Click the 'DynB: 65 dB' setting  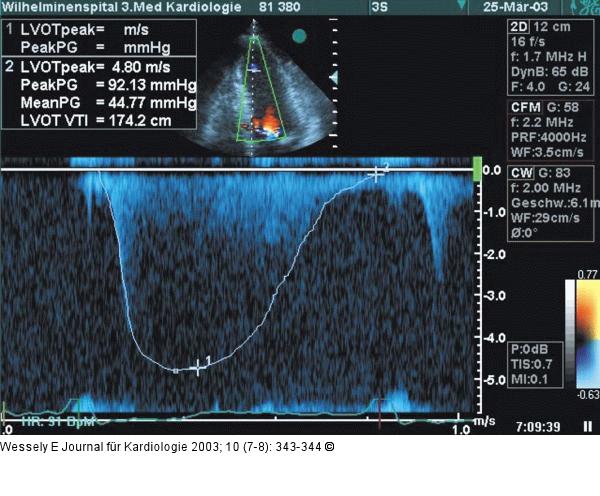549,72
